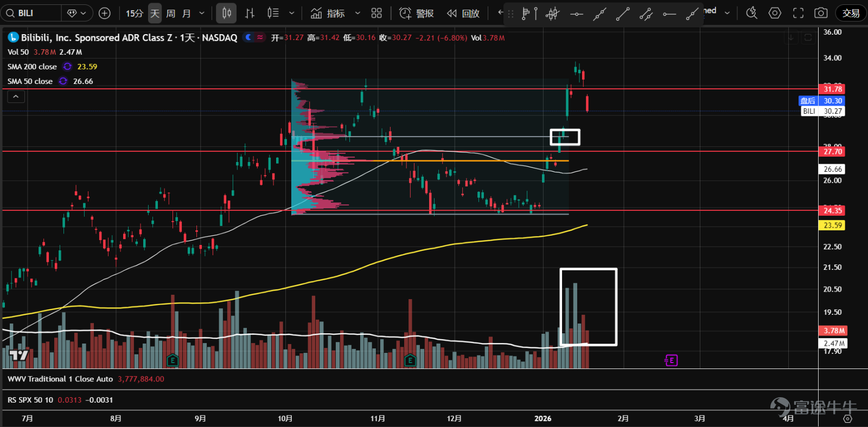Screen dimensions: 868x427
Task: Select the ray line drawing tool
Action: pyautogui.click(x=692, y=14)
